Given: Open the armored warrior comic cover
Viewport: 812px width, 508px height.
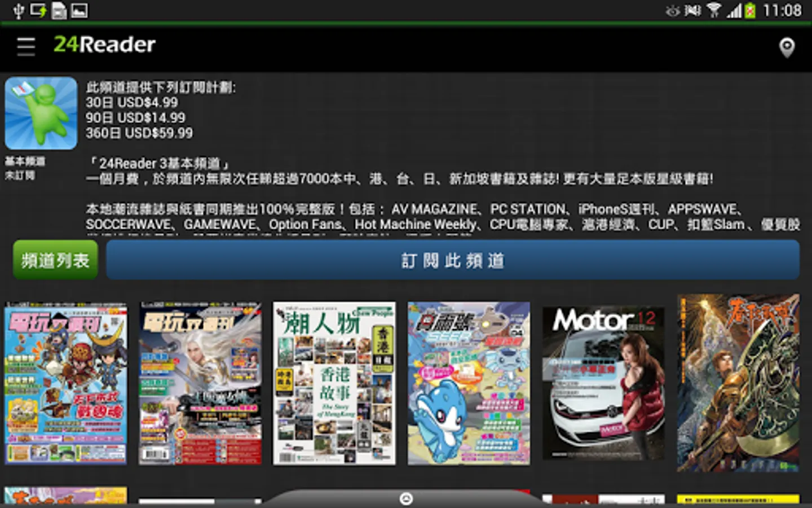Looking at the screenshot, I should (x=738, y=383).
